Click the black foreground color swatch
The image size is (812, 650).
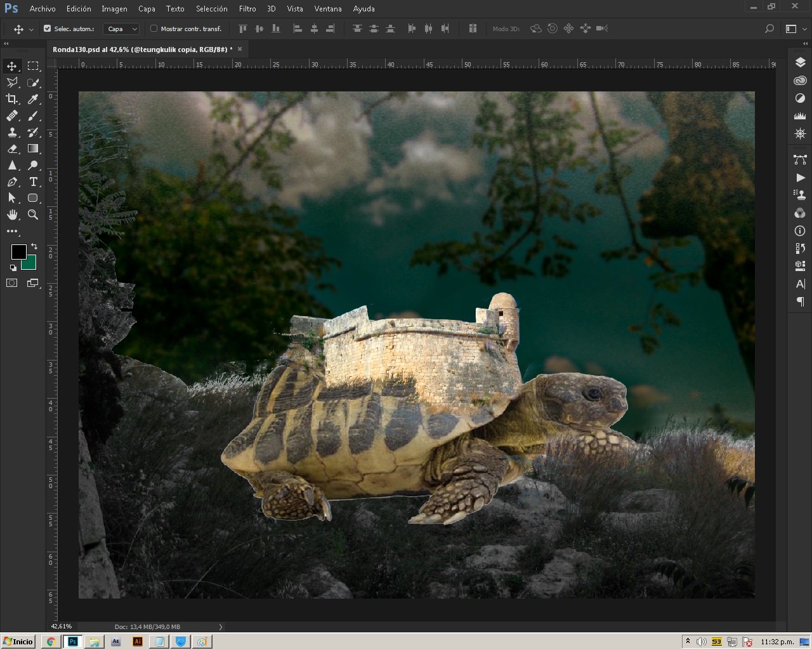(18, 251)
